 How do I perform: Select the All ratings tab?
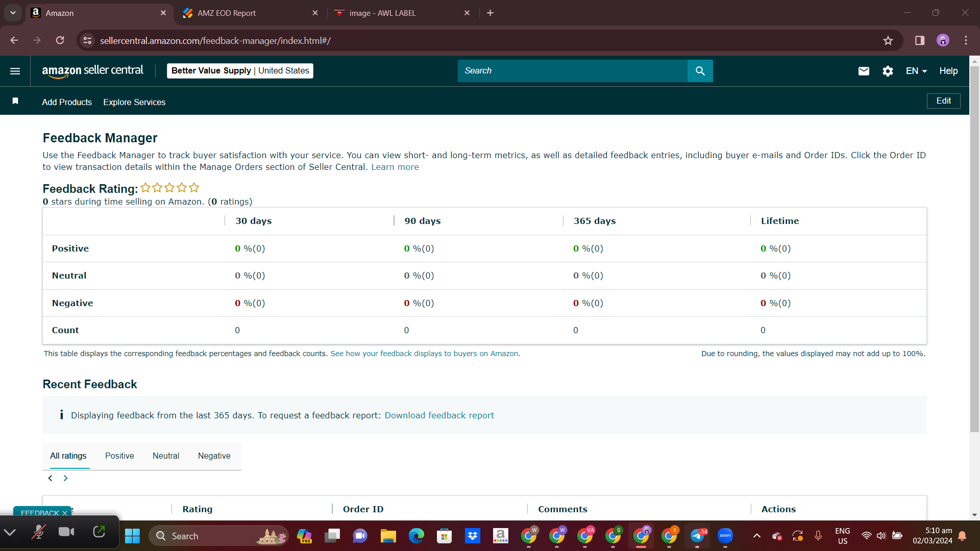pyautogui.click(x=68, y=456)
